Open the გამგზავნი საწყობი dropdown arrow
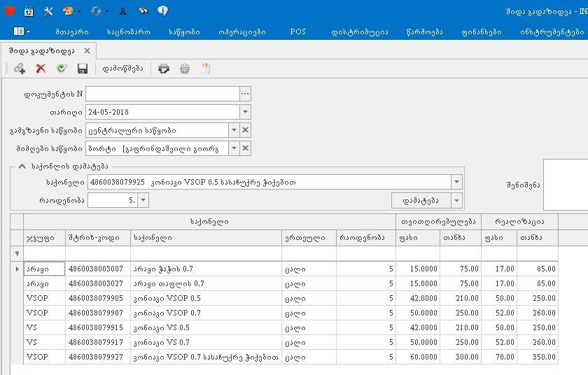The image size is (588, 375). pos(234,130)
